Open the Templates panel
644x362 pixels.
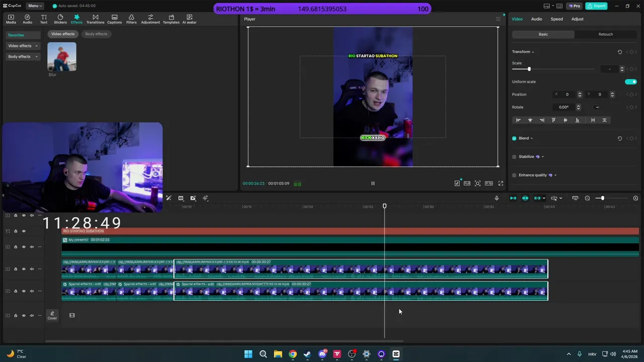171,19
